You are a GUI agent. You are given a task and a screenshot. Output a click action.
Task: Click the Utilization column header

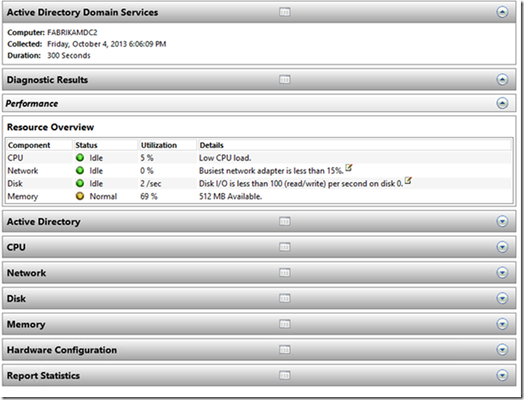click(x=167, y=145)
